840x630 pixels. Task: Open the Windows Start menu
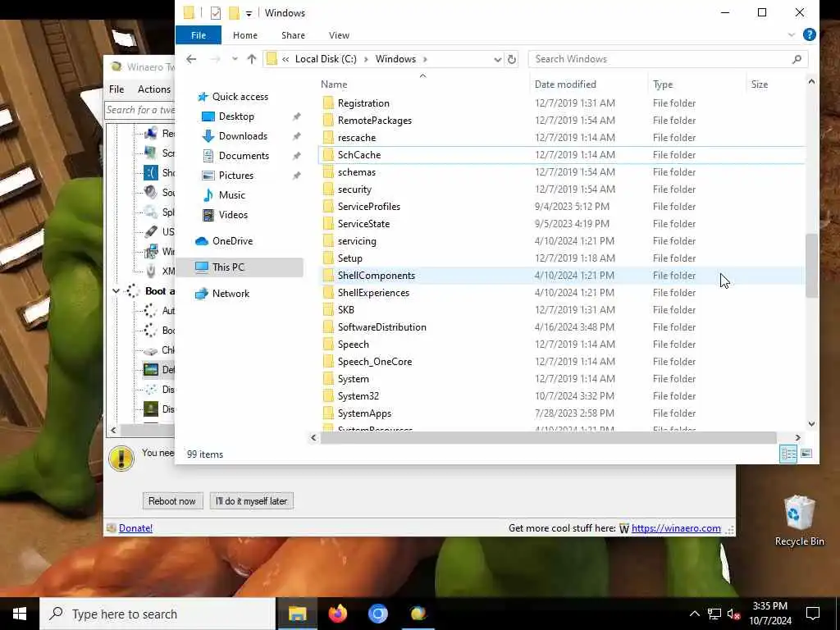pos(20,614)
